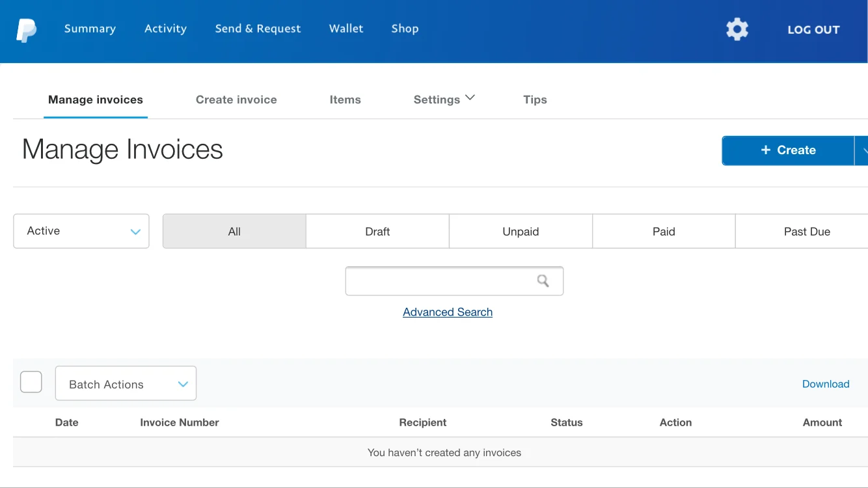This screenshot has height=488, width=868.
Task: Click the search magnifying glass icon
Action: (543, 281)
